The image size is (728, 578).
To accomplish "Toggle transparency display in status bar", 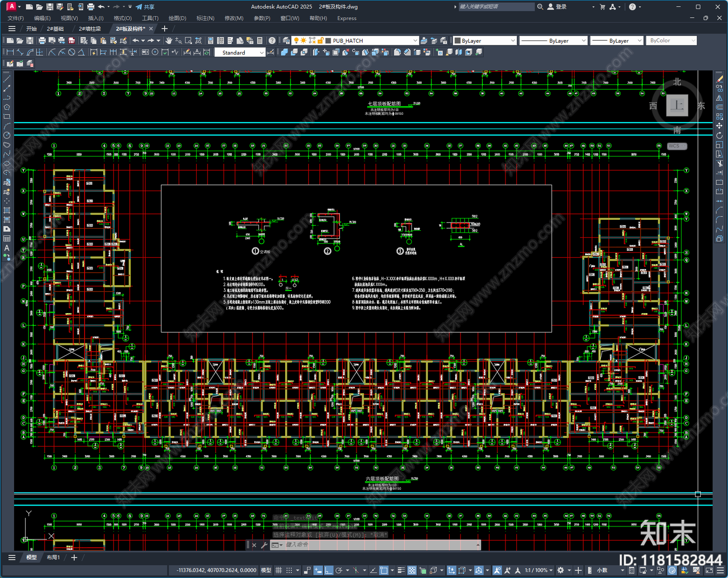I will (412, 570).
